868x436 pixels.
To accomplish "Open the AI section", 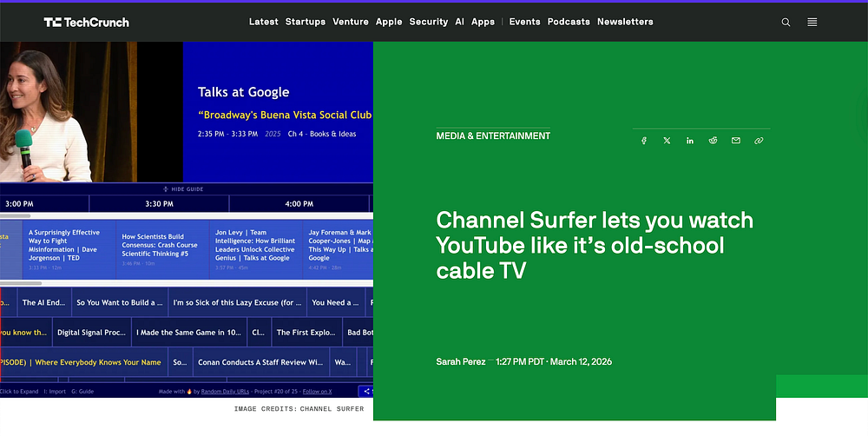I will click(459, 22).
